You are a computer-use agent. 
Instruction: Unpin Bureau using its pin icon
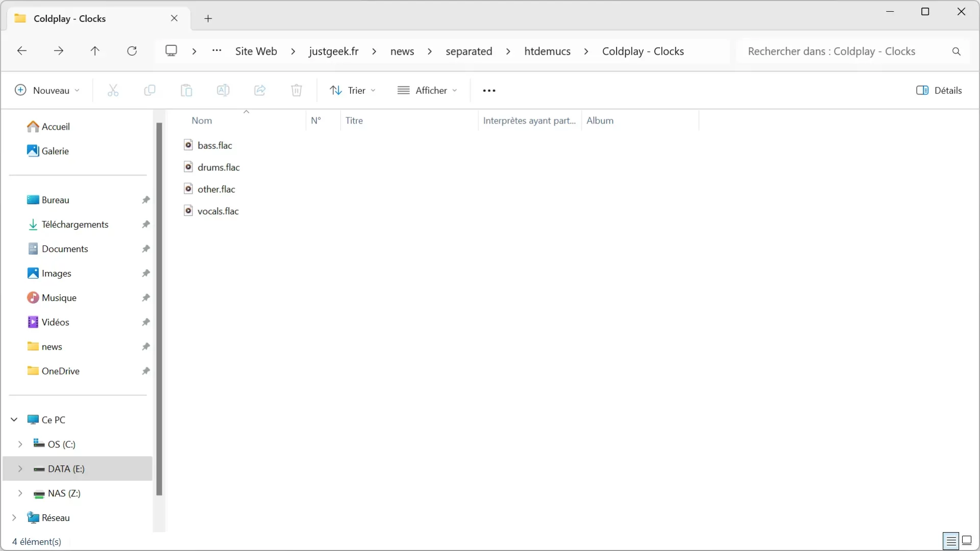(x=146, y=200)
